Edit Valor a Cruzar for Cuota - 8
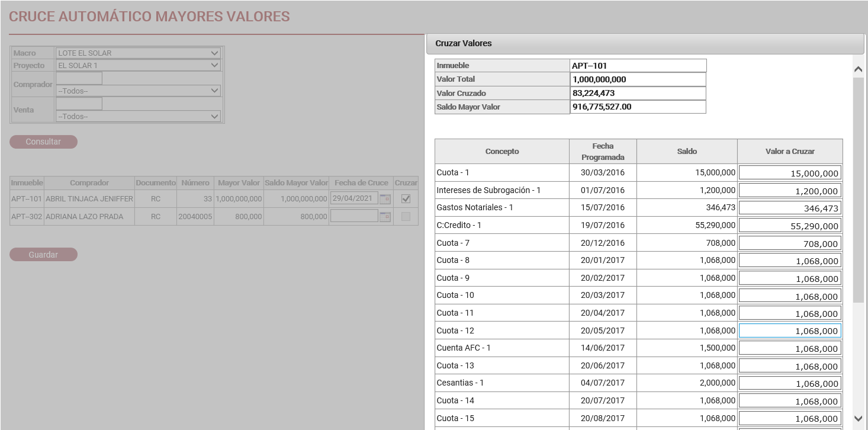This screenshot has width=868, height=430. tap(790, 261)
